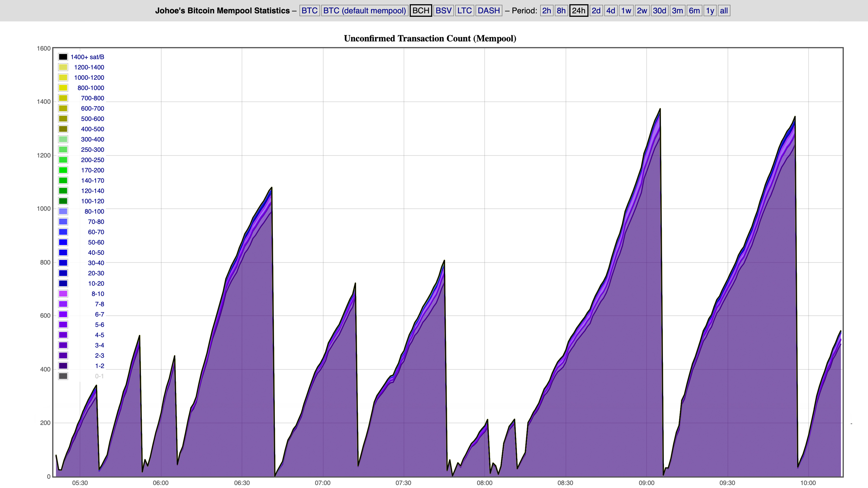
Task: Open the DASH mempool
Action: pos(489,11)
